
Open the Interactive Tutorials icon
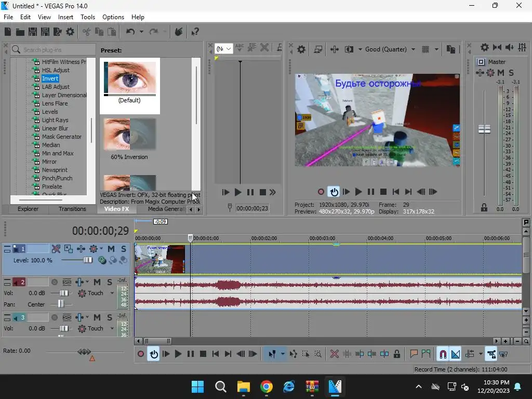tap(179, 32)
